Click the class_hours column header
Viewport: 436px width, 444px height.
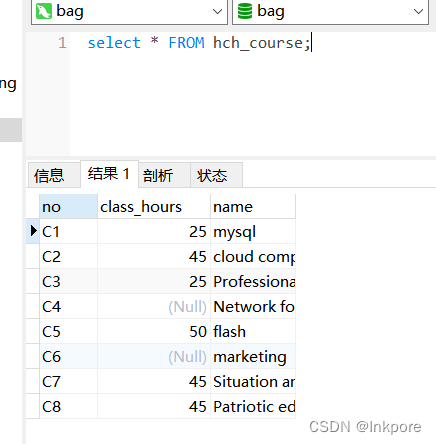[x=154, y=207]
